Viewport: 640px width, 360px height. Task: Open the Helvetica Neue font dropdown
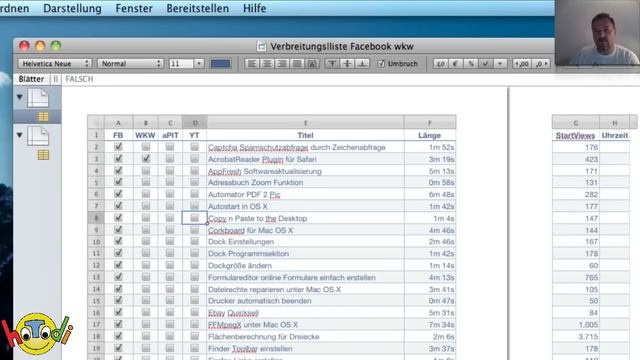click(55, 64)
